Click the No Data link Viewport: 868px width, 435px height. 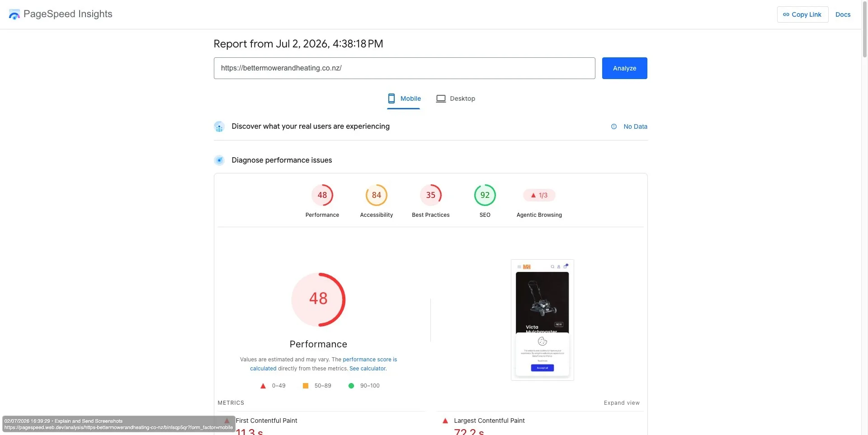635,126
